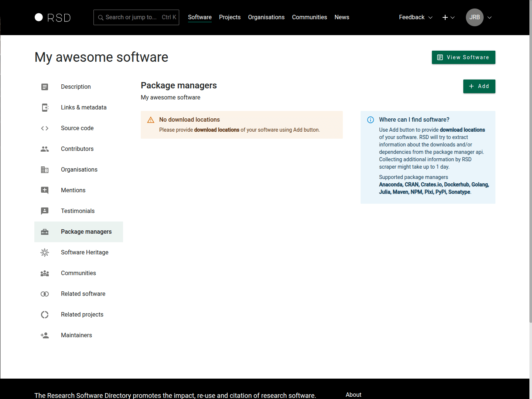Open the Communities top navigation item
532x399 pixels.
tap(309, 17)
